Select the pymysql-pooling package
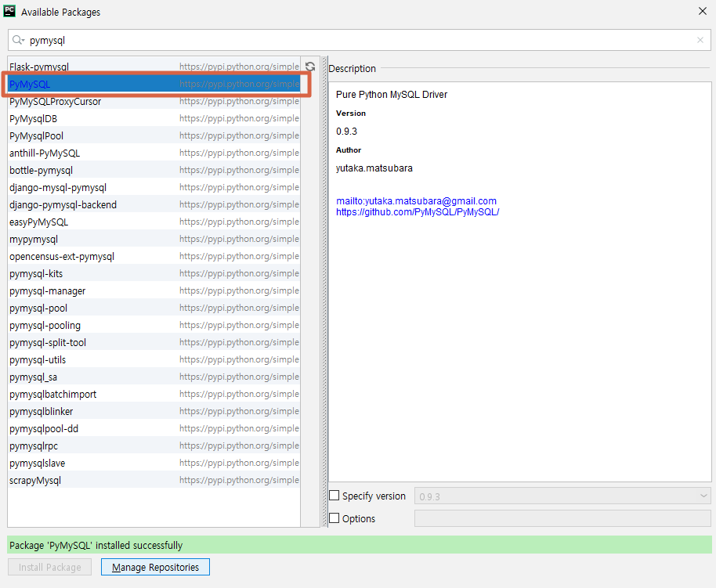The height and width of the screenshot is (588, 716). coord(154,326)
